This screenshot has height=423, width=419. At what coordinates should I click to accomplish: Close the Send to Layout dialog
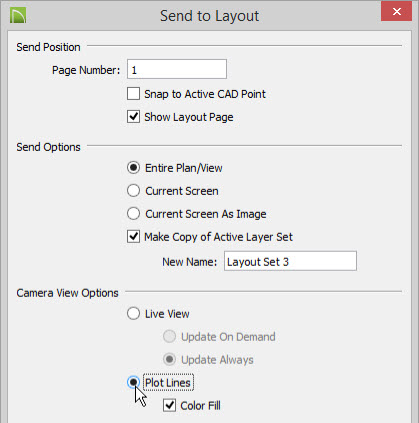click(x=396, y=11)
